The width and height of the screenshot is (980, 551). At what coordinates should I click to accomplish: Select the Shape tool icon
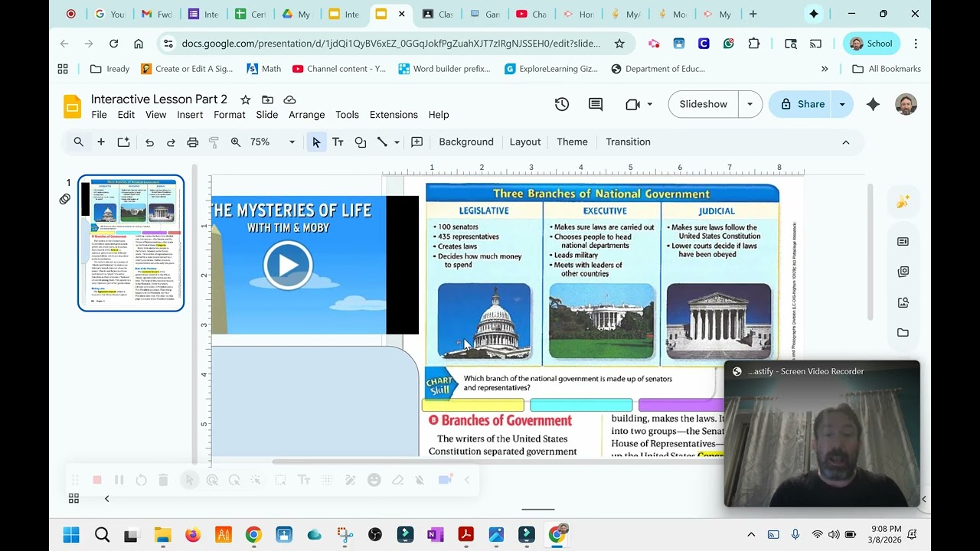[360, 142]
